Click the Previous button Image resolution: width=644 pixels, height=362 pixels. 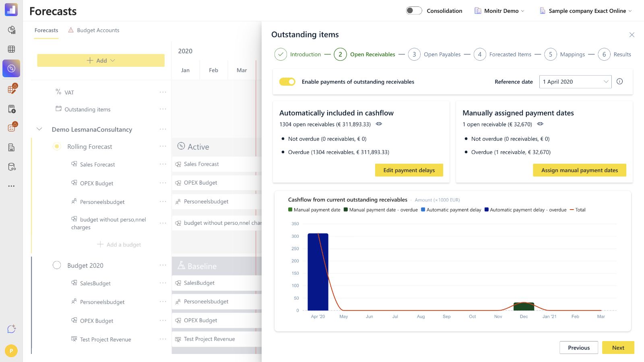click(579, 348)
